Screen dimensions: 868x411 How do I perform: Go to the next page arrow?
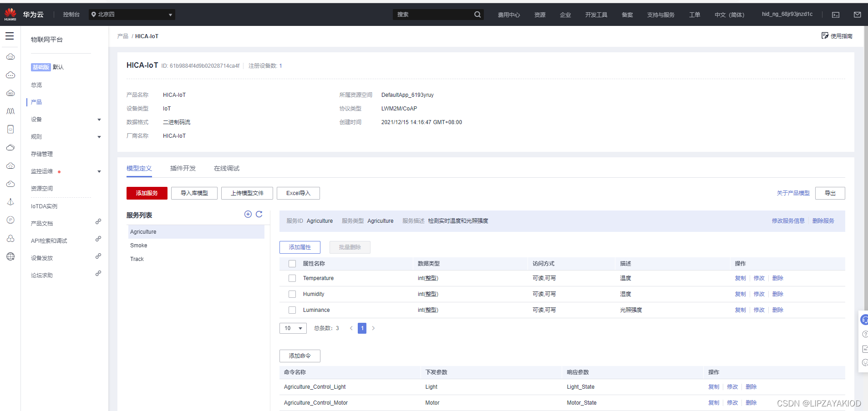pos(373,328)
